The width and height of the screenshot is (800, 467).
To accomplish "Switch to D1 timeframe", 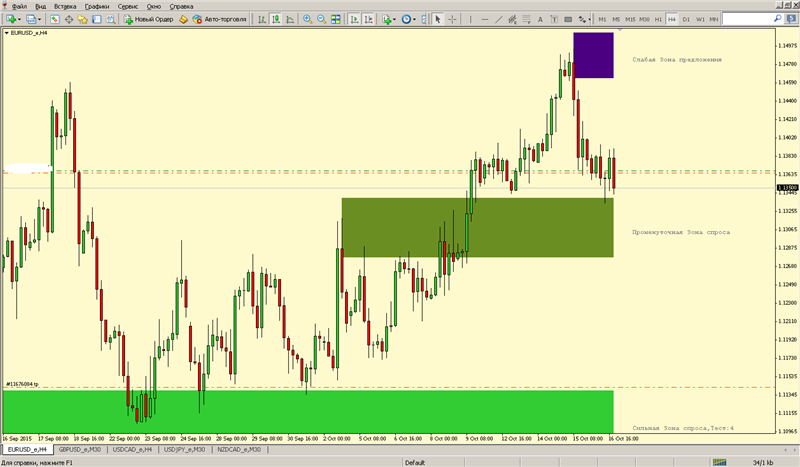I will (x=686, y=19).
